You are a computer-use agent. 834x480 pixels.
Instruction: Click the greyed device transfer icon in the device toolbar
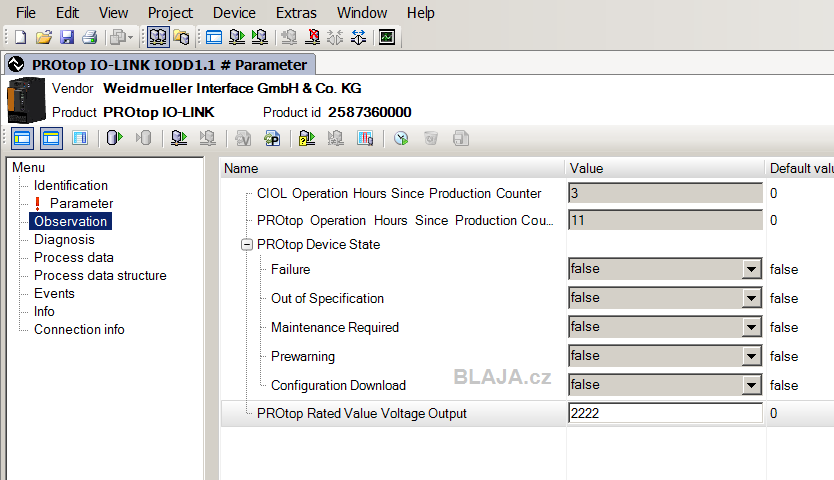pos(207,138)
